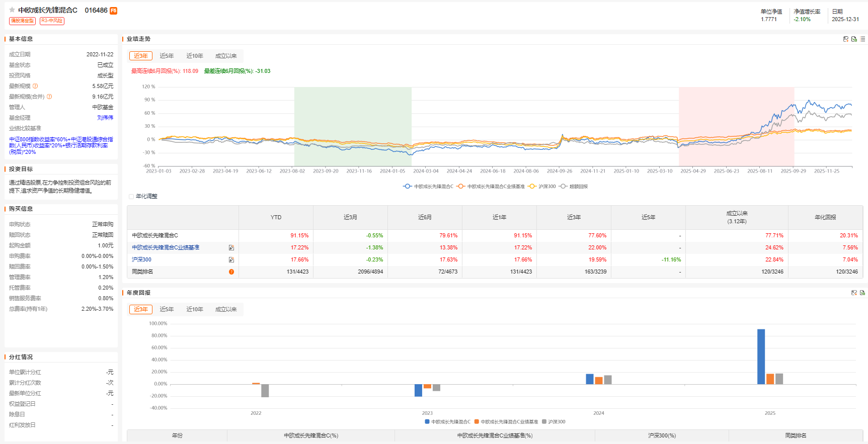The width and height of the screenshot is (868, 444).
Task: Open the 中证800指数收益率 benchmark description link
Action: pyautogui.click(x=61, y=145)
